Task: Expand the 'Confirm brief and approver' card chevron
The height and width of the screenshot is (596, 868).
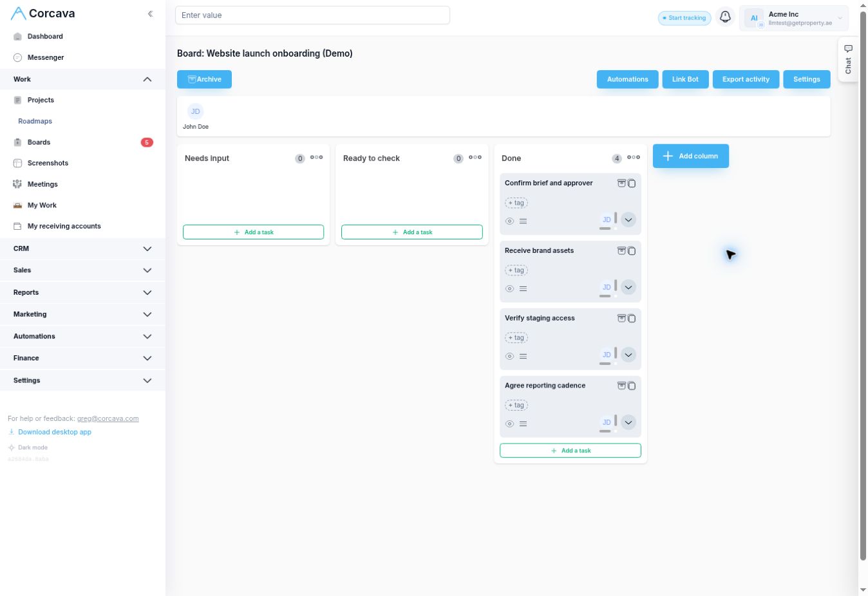Action: pos(628,220)
